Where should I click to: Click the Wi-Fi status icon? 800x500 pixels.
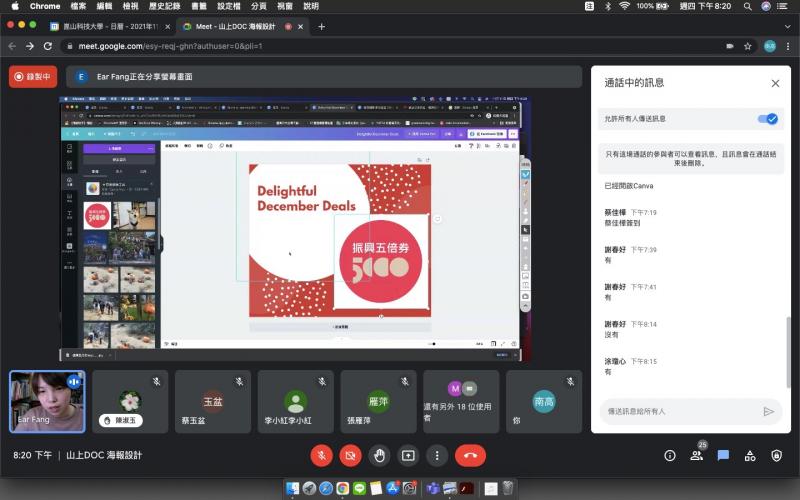click(x=624, y=6)
